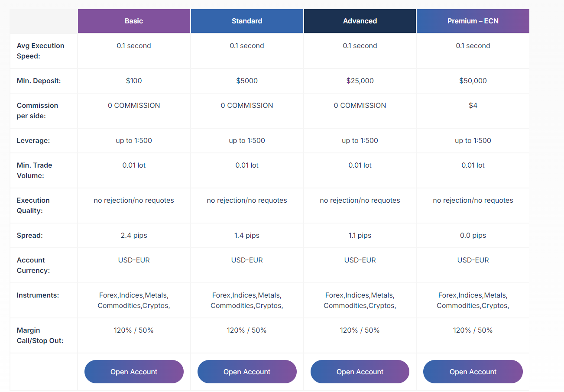This screenshot has height=392, width=564.
Task: Open an account for the Standard plan
Action: coord(247,372)
